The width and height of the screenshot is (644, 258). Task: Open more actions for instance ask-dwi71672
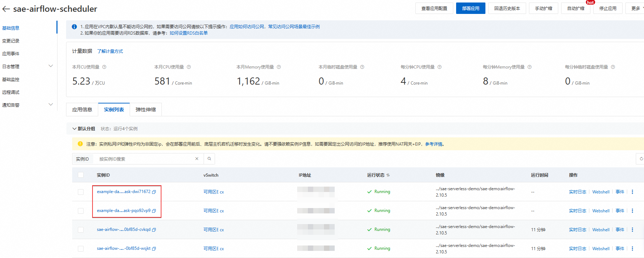632,192
